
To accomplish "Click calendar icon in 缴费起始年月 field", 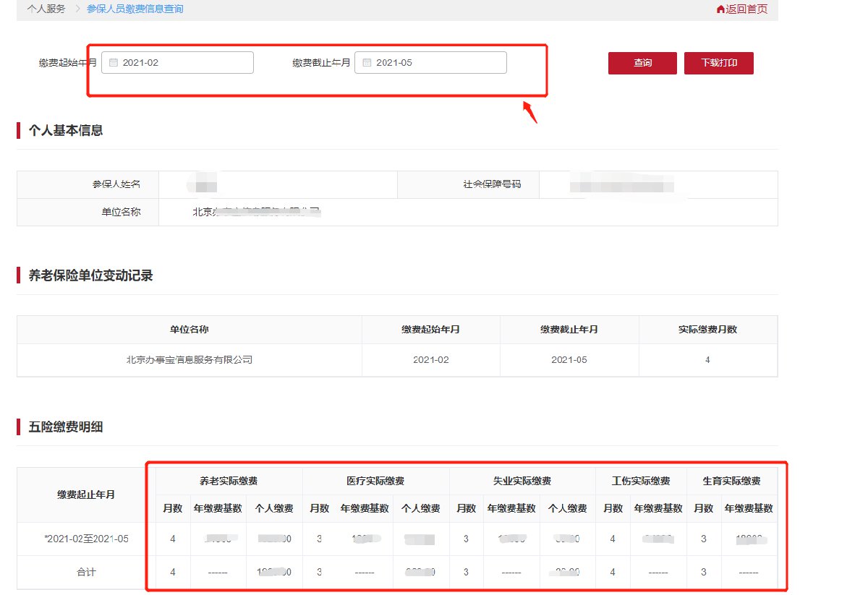I will [x=114, y=63].
